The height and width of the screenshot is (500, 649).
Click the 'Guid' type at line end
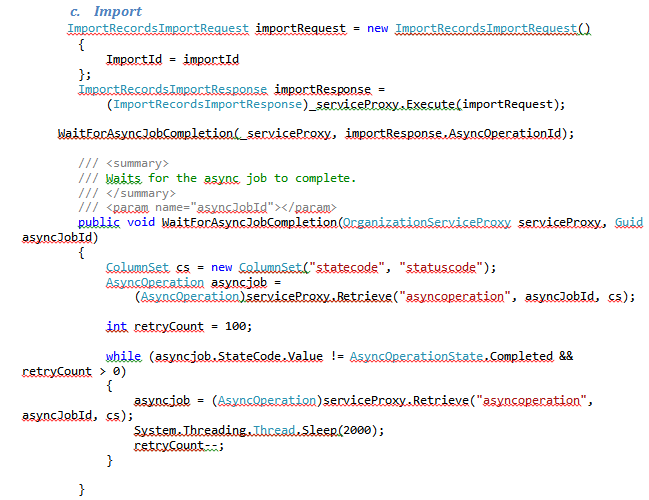(x=629, y=222)
